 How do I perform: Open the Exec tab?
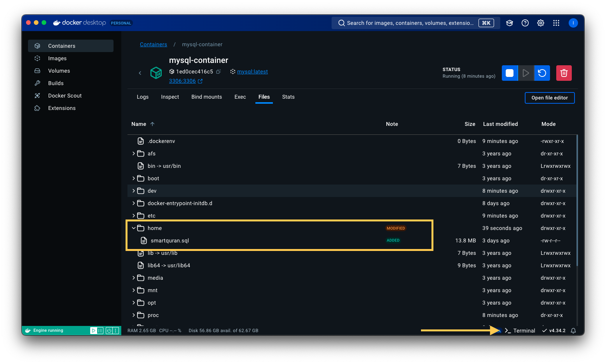click(240, 97)
